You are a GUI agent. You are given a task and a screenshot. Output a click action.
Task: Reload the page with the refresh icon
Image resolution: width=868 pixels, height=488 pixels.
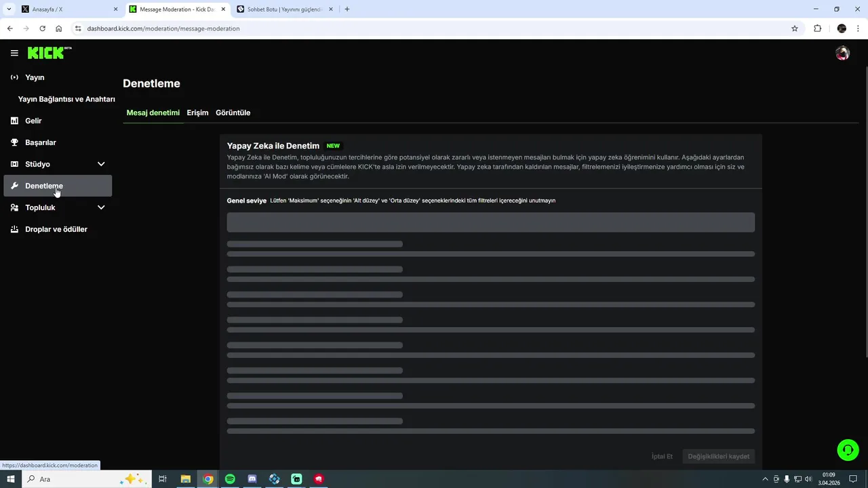(x=42, y=28)
